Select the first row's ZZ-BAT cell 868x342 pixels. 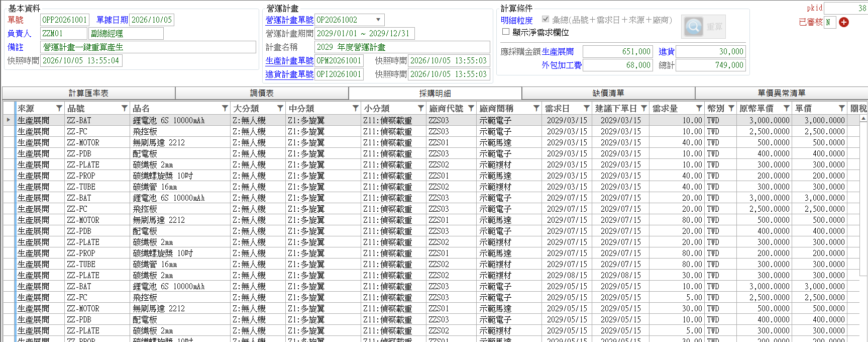pos(97,120)
